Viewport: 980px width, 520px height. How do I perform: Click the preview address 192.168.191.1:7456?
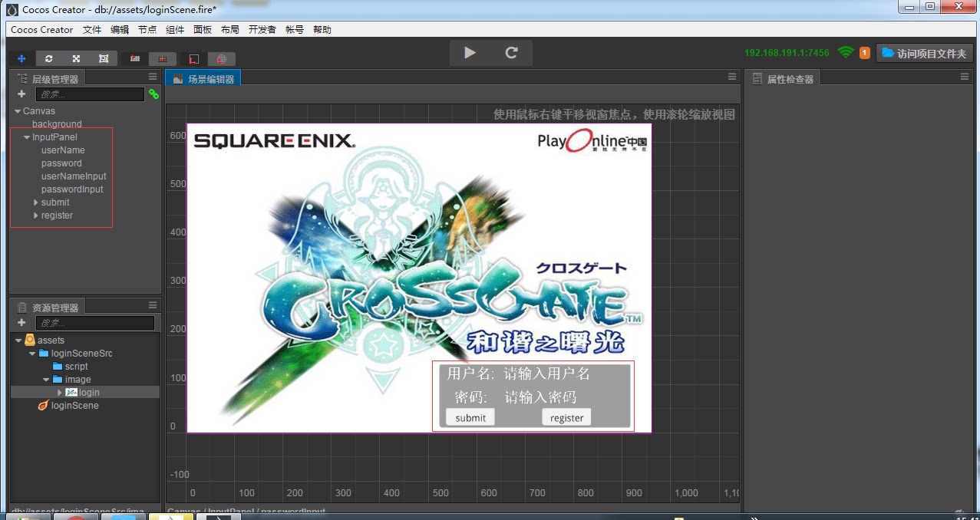(787, 53)
